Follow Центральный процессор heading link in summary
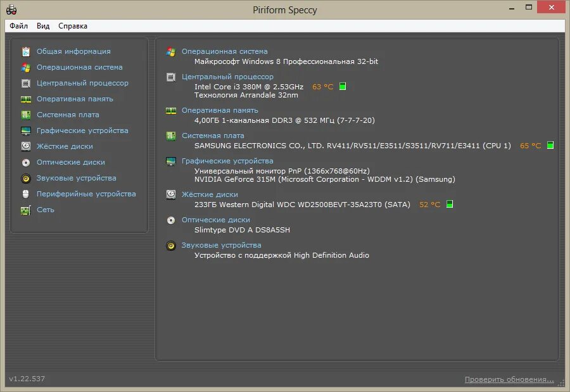The height and width of the screenshot is (392, 570). pos(227,77)
